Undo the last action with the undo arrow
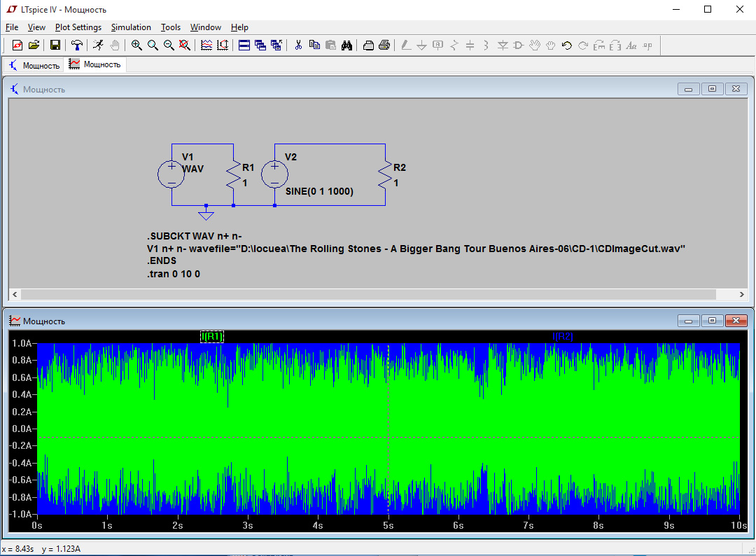This screenshot has width=756, height=556. [567, 46]
